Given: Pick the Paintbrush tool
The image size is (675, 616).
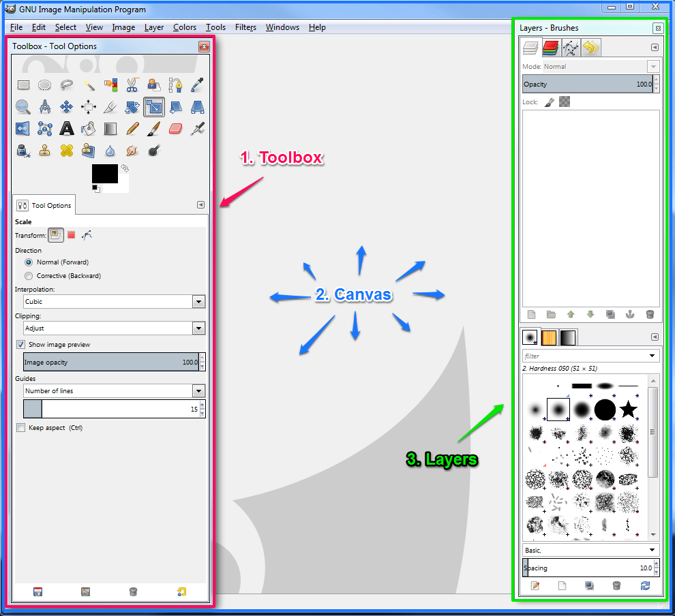Looking at the screenshot, I should 153,128.
